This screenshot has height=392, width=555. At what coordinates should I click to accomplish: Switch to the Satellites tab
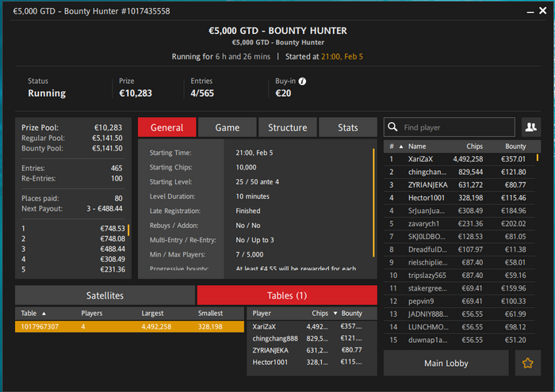point(105,295)
